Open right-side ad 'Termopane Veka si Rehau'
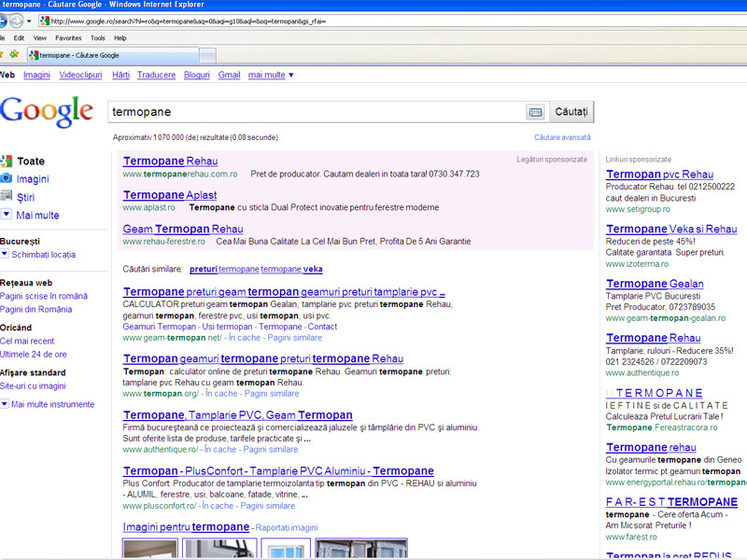Viewport: 747px width, 560px height. click(x=671, y=229)
